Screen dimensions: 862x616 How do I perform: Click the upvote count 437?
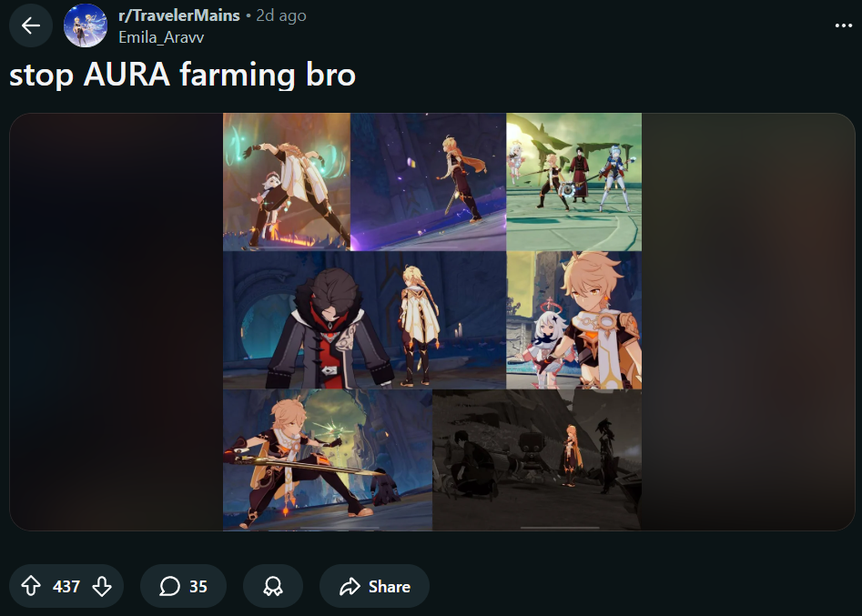coord(66,586)
